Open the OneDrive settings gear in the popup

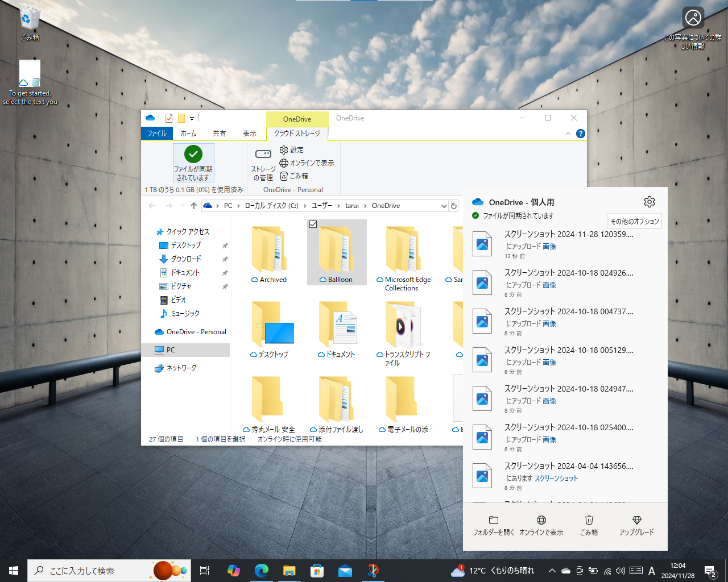tap(650, 201)
